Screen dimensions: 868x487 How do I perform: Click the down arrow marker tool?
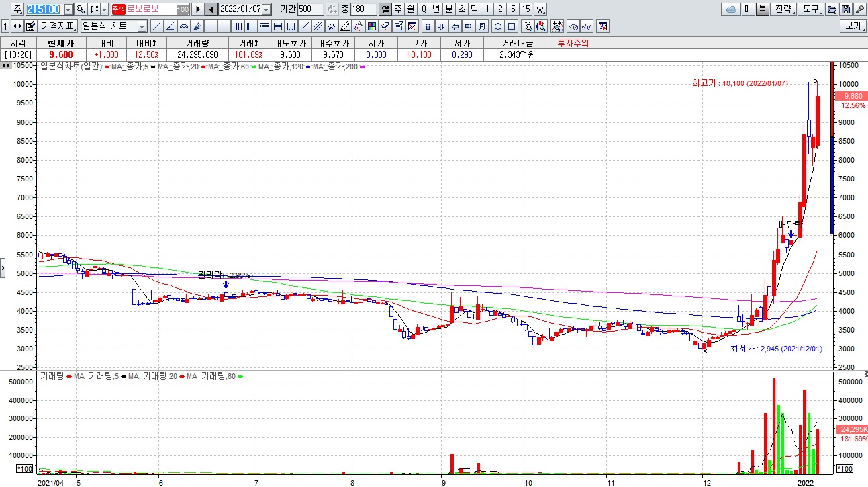(x=442, y=26)
